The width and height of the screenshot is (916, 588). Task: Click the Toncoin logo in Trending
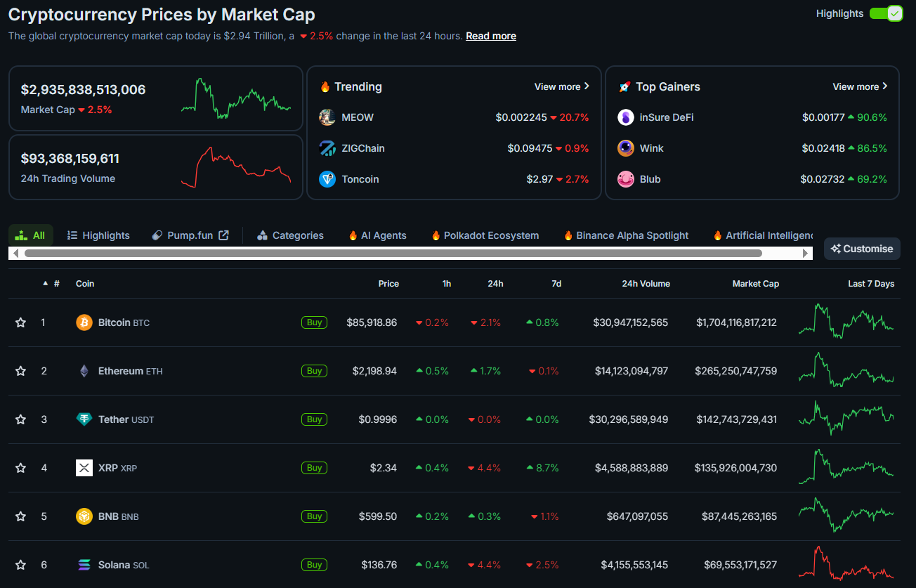click(327, 179)
